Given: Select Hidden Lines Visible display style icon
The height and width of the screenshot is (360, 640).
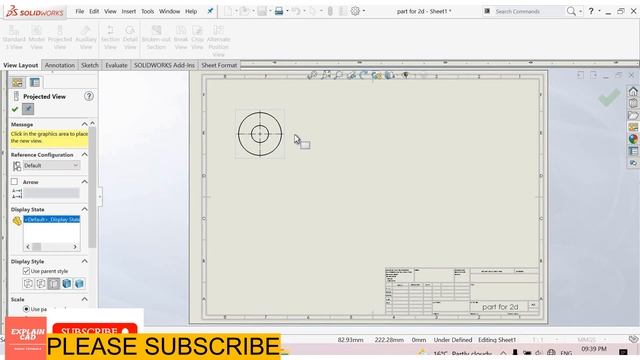Looking at the screenshot, I should (x=41, y=283).
